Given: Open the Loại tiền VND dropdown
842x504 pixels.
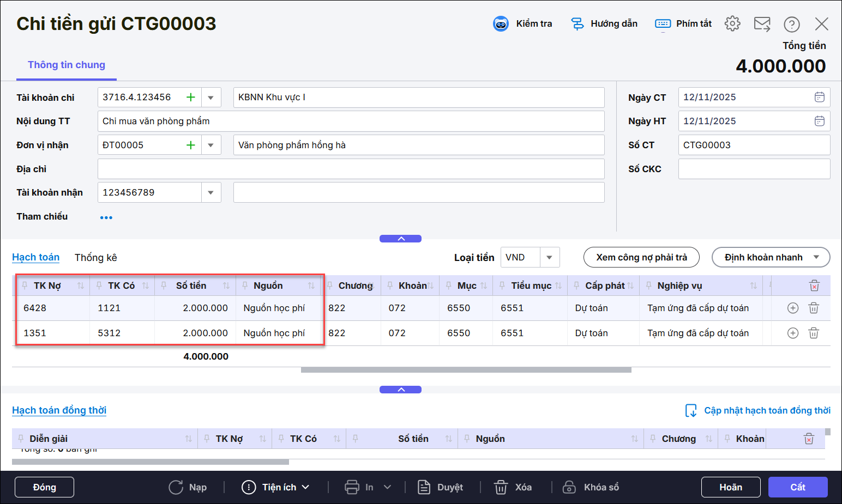Looking at the screenshot, I should tap(549, 257).
